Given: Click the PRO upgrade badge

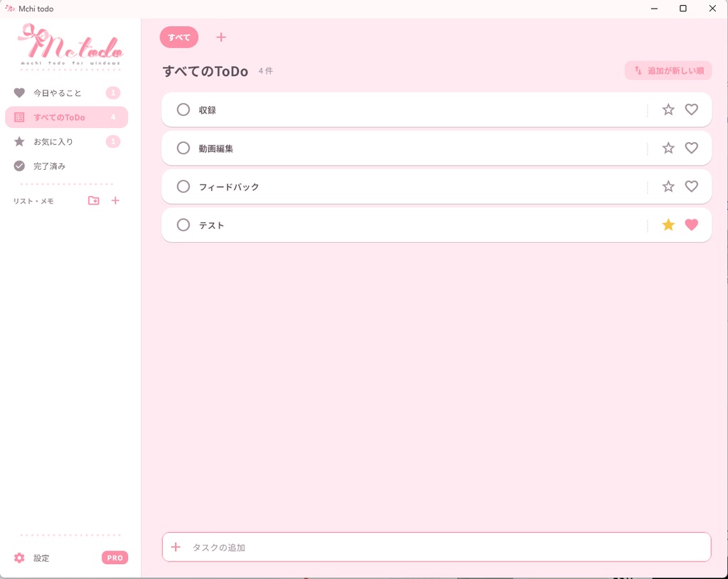Looking at the screenshot, I should [114, 558].
